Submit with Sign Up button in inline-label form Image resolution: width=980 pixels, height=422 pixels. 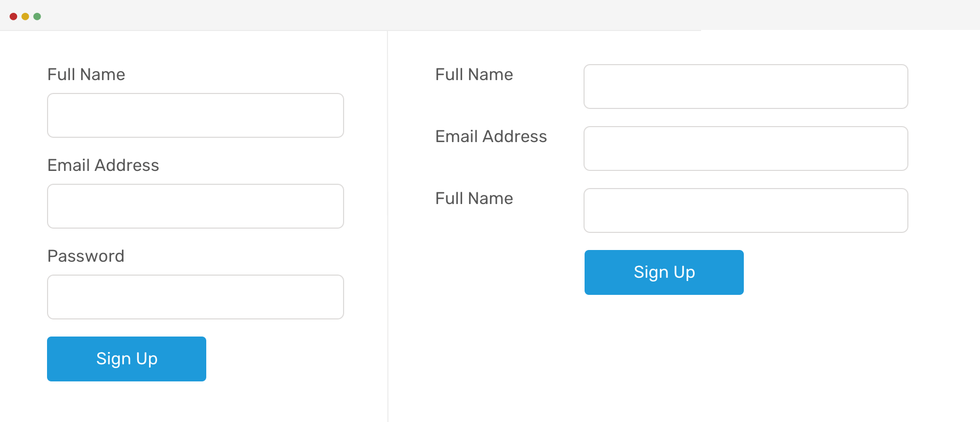[x=664, y=272]
